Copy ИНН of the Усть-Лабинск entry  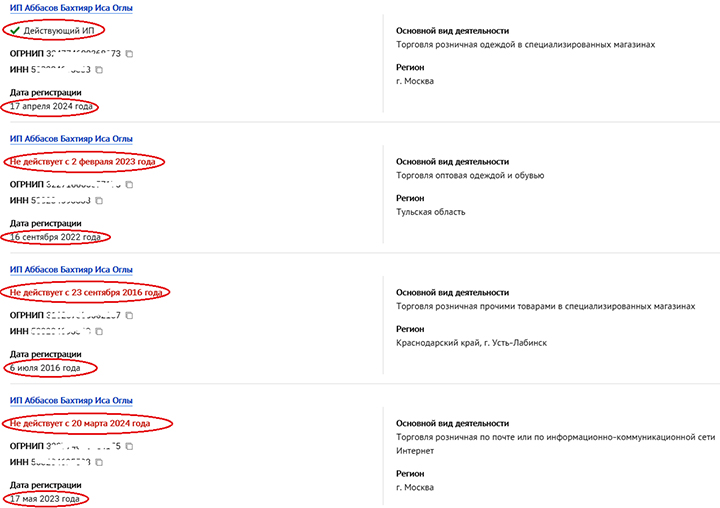coord(99,331)
